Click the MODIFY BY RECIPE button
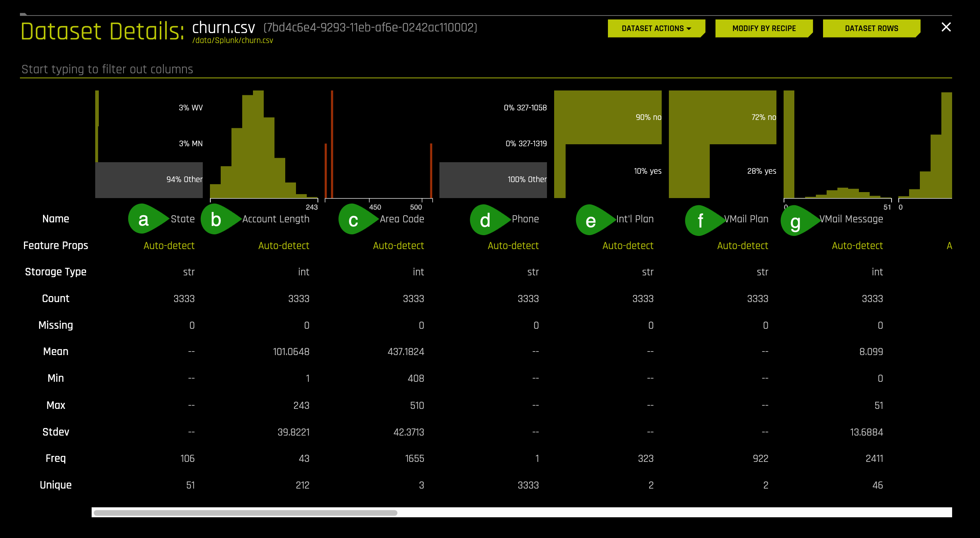Image resolution: width=980 pixels, height=538 pixels. tap(765, 28)
